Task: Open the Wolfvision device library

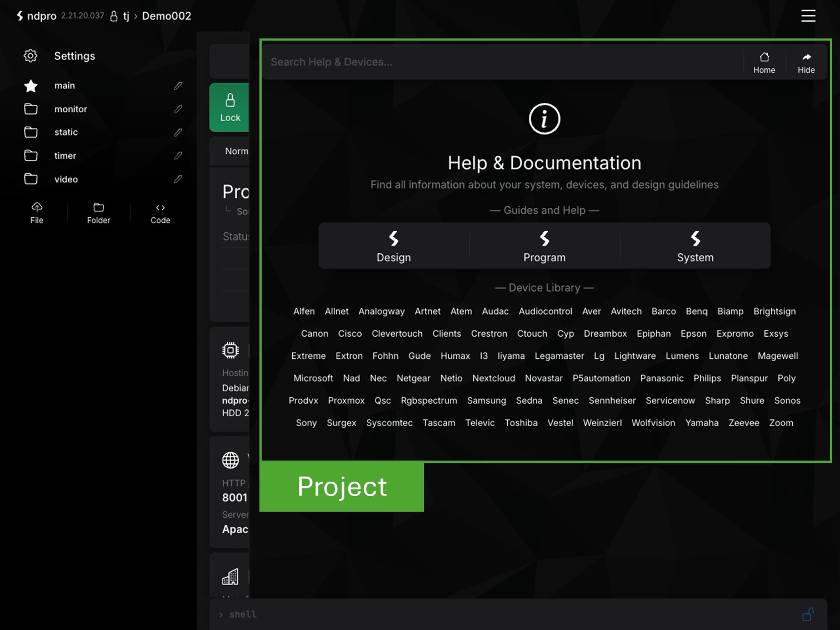Action: point(653,423)
